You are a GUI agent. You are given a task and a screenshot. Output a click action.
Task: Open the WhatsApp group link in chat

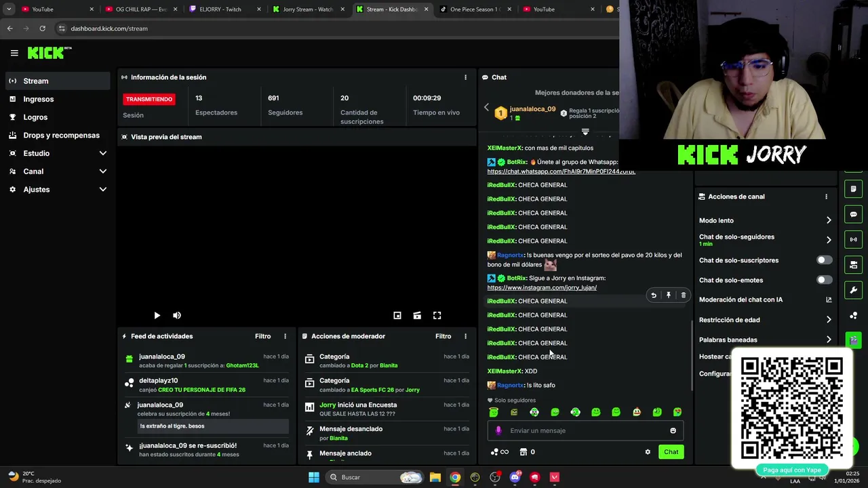[x=561, y=171]
